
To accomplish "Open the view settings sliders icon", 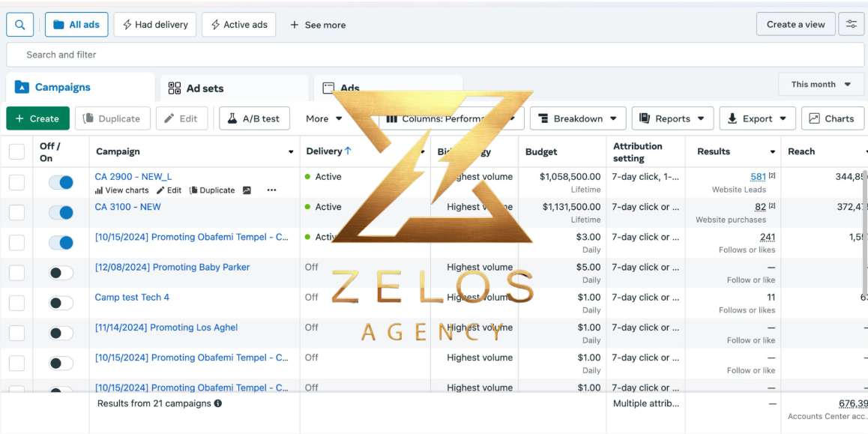I will 851,24.
